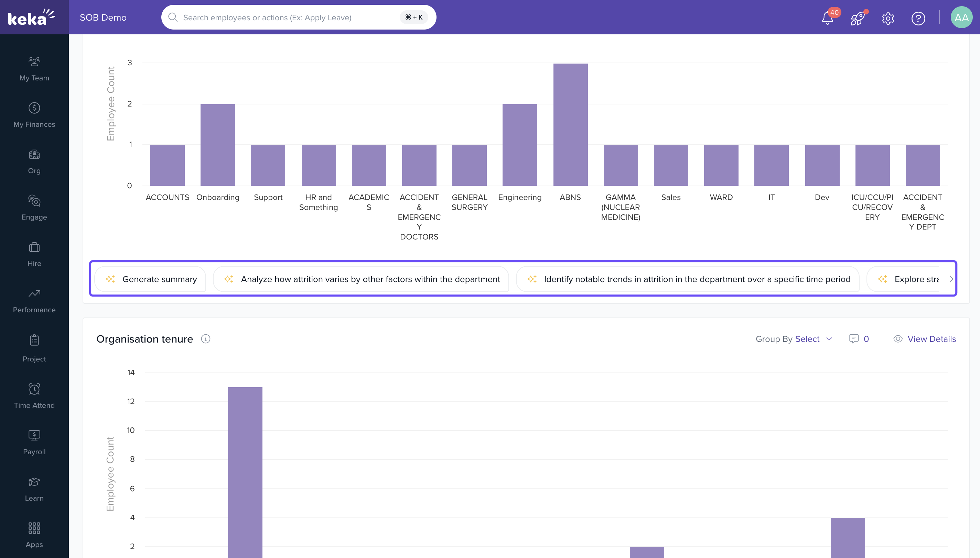The width and height of the screenshot is (980, 558).
Task: Click the Organisation tenure info icon
Action: pyautogui.click(x=206, y=339)
